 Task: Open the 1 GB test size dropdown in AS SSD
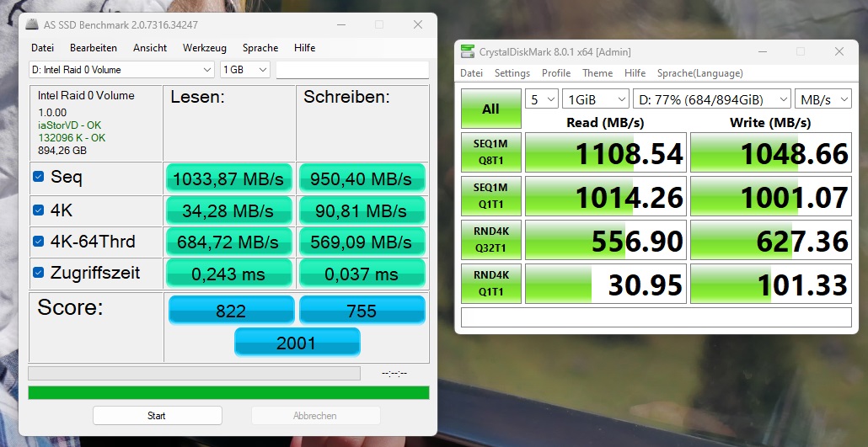(244, 70)
